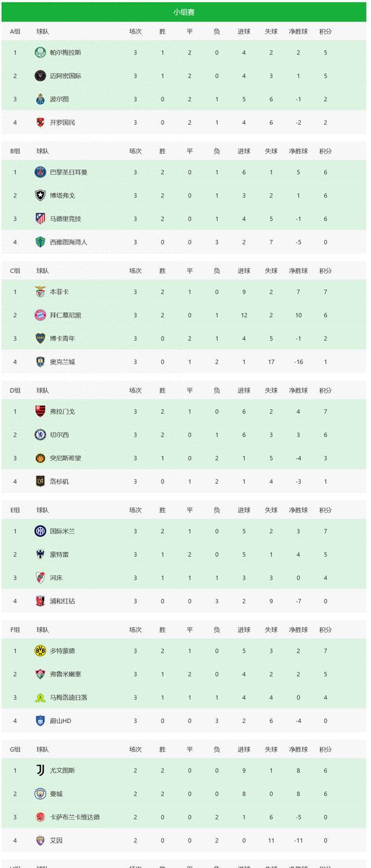This screenshot has width=371, height=868.
Task: Open team link 蒙特雷
Action: click(x=59, y=555)
